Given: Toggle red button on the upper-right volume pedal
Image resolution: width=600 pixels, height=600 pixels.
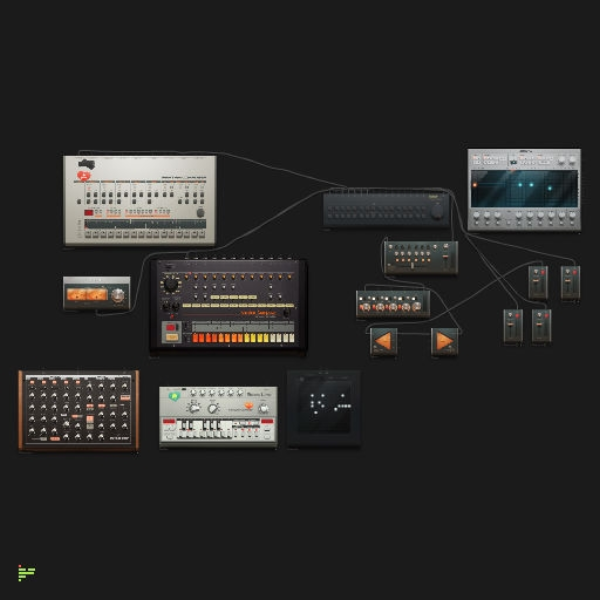Looking at the screenshot, I should tap(574, 273).
